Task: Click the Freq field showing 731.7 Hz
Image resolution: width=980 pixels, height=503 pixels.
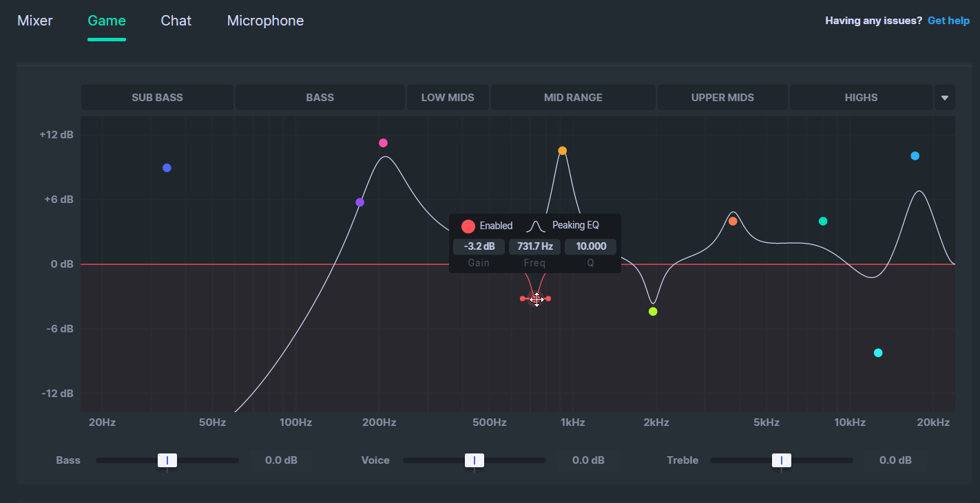Action: pyautogui.click(x=535, y=246)
